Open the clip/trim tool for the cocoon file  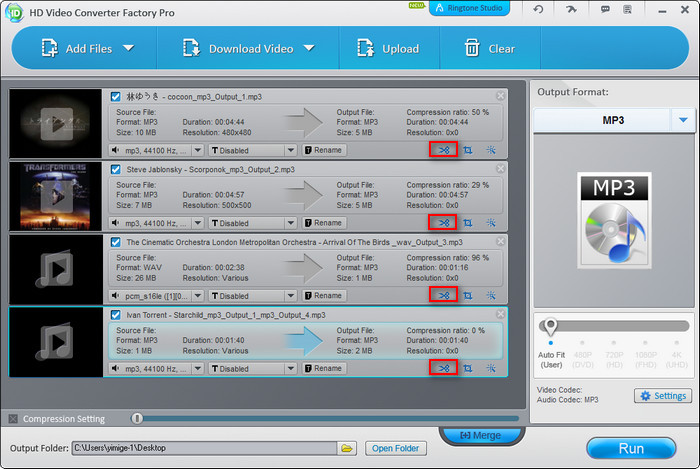click(x=443, y=149)
